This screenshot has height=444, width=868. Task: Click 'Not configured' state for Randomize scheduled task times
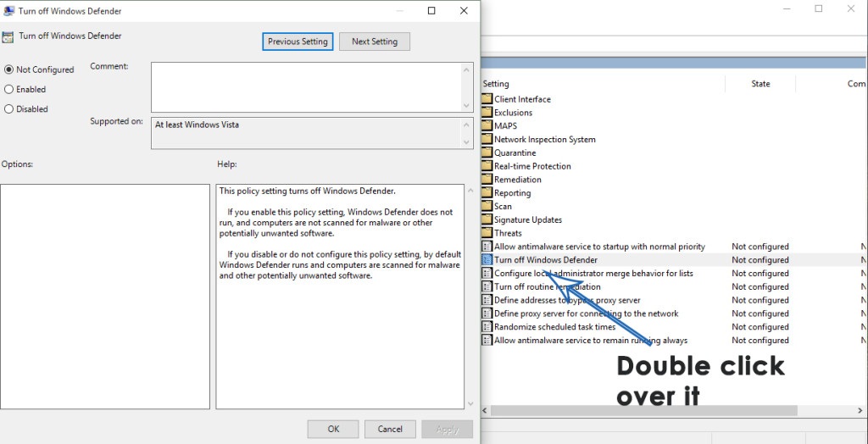(x=760, y=326)
